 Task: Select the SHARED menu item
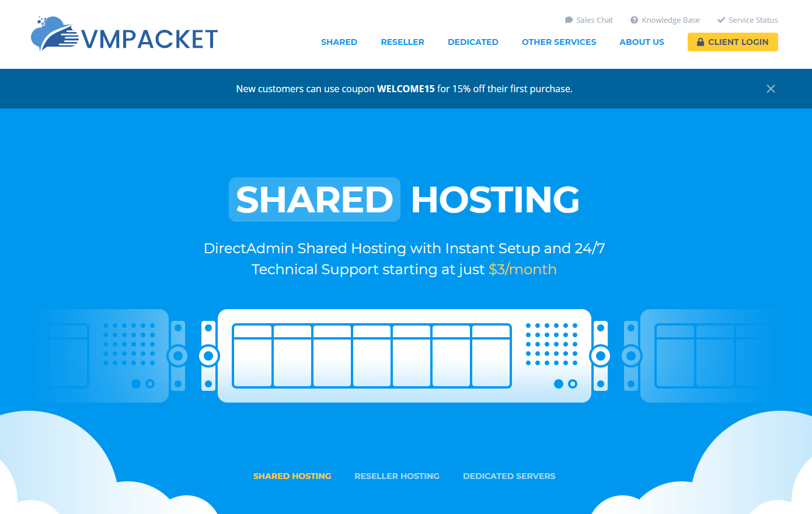click(x=339, y=41)
